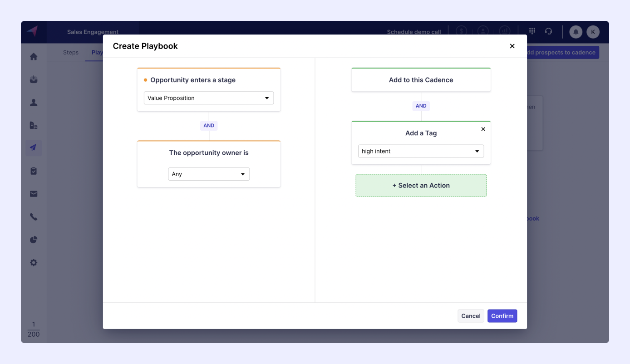Confirm the playbook creation
630x364 pixels.
click(502, 315)
